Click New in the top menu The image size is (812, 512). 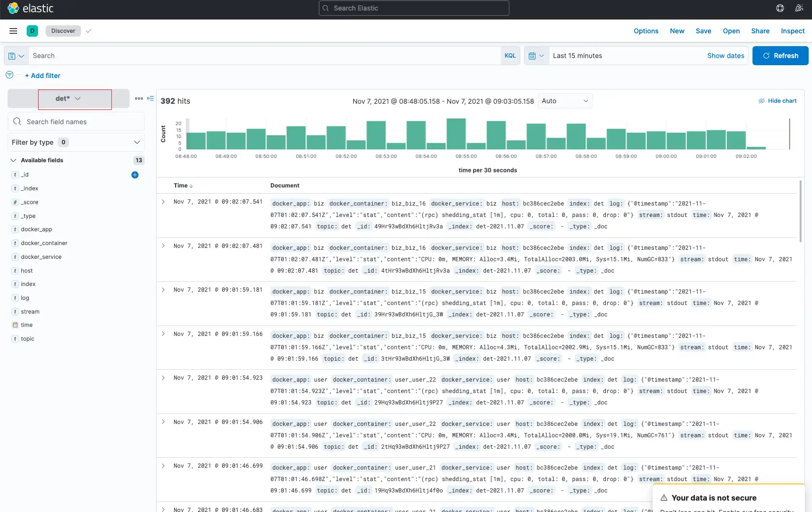(x=677, y=31)
